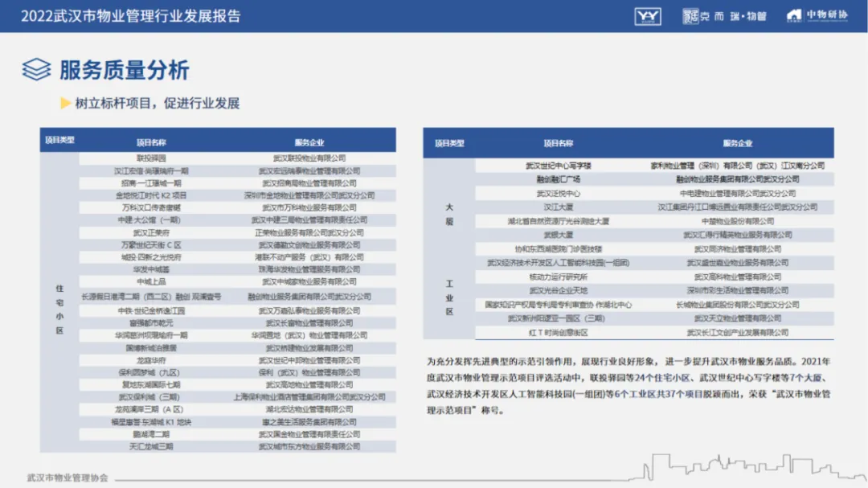Select the cell 复地东湖国际七期
This screenshot has width=868, height=488.
151,385
